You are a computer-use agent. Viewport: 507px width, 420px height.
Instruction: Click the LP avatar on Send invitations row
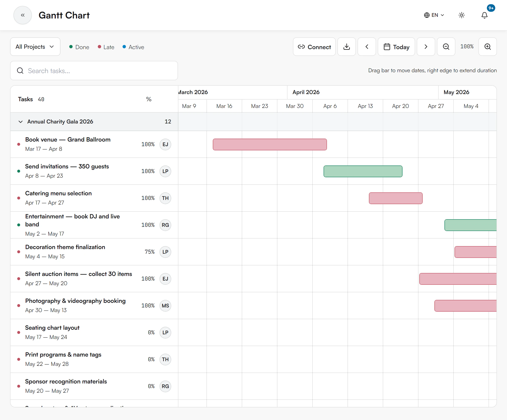165,171
